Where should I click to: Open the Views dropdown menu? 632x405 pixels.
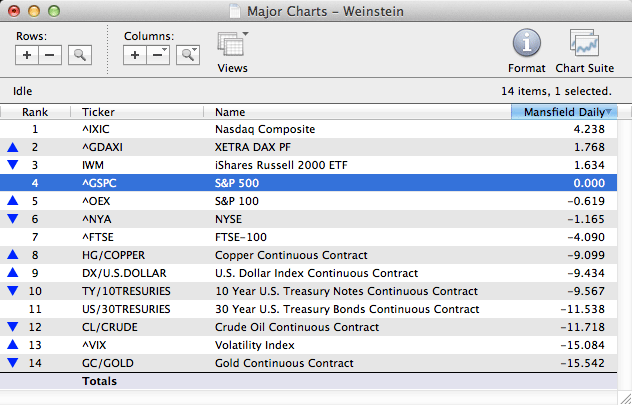(232, 49)
